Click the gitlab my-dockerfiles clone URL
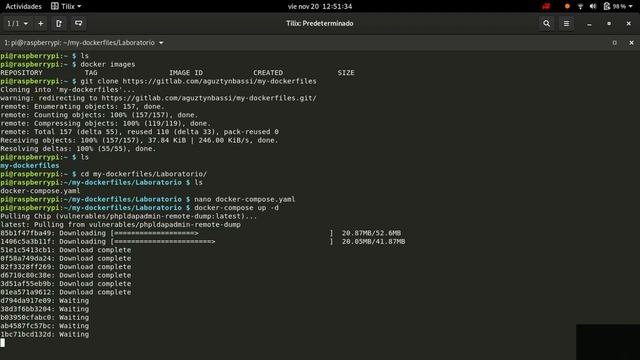640x360 pixels. [220, 81]
